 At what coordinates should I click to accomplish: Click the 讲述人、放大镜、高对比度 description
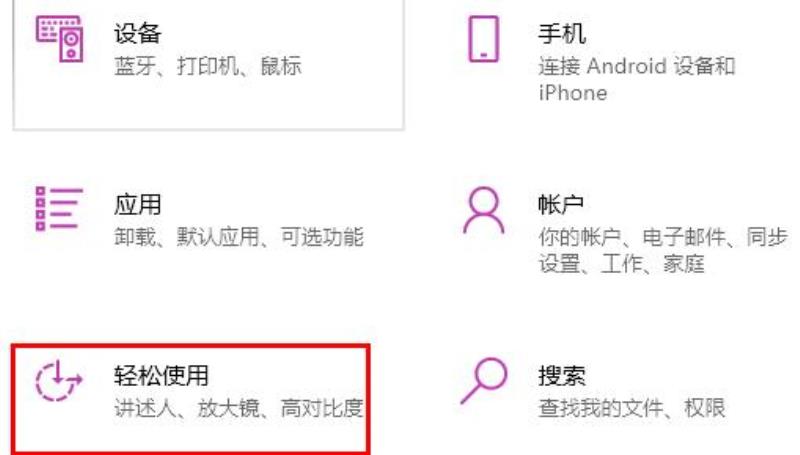tap(239, 408)
